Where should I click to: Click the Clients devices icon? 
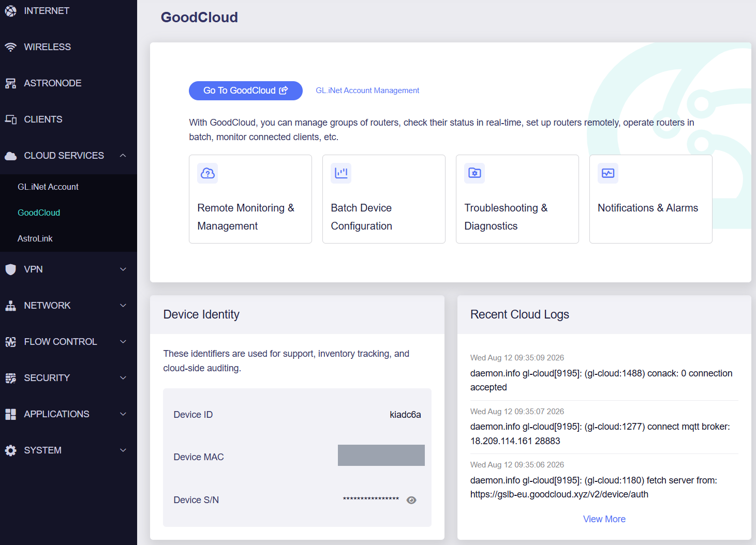(10, 119)
